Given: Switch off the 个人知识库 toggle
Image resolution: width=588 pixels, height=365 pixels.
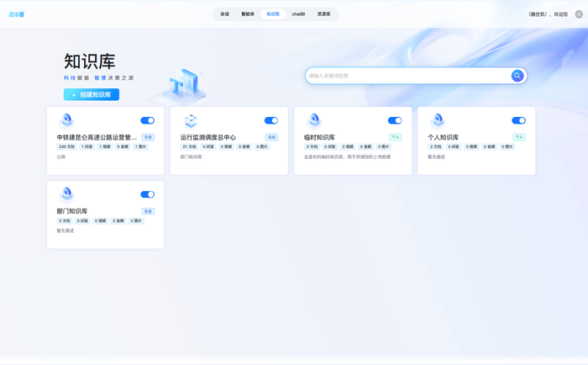Looking at the screenshot, I should pyautogui.click(x=518, y=120).
